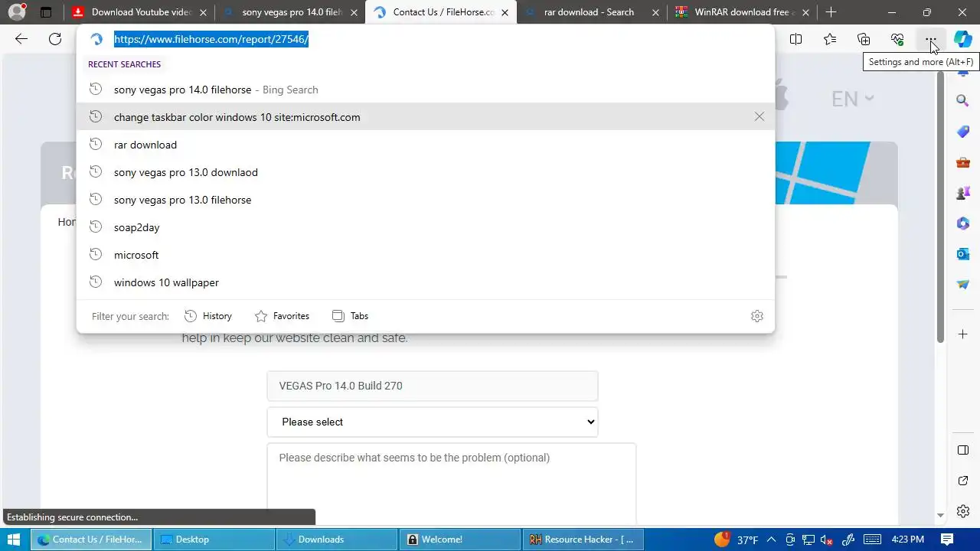
Task: Launch the Copilot sidebar icon
Action: coord(963,39)
